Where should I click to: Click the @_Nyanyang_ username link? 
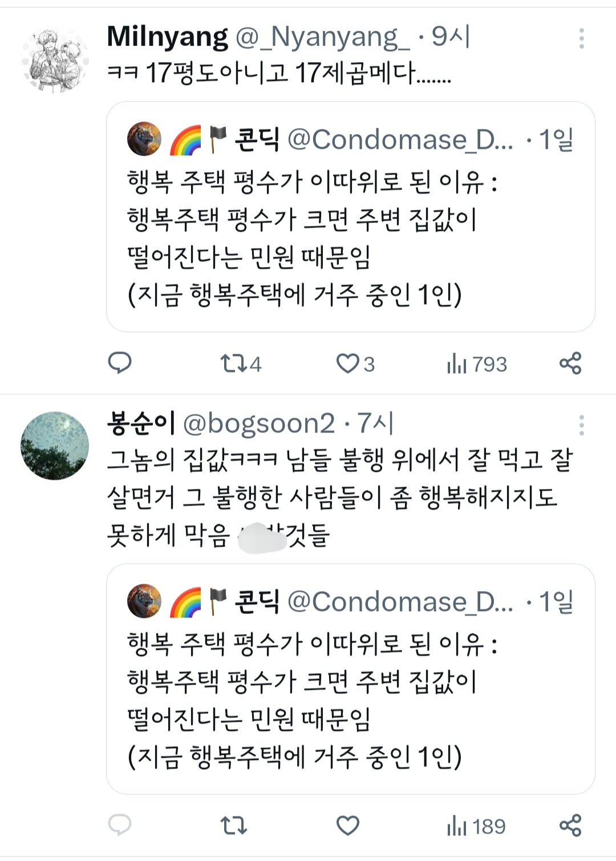(x=305, y=37)
